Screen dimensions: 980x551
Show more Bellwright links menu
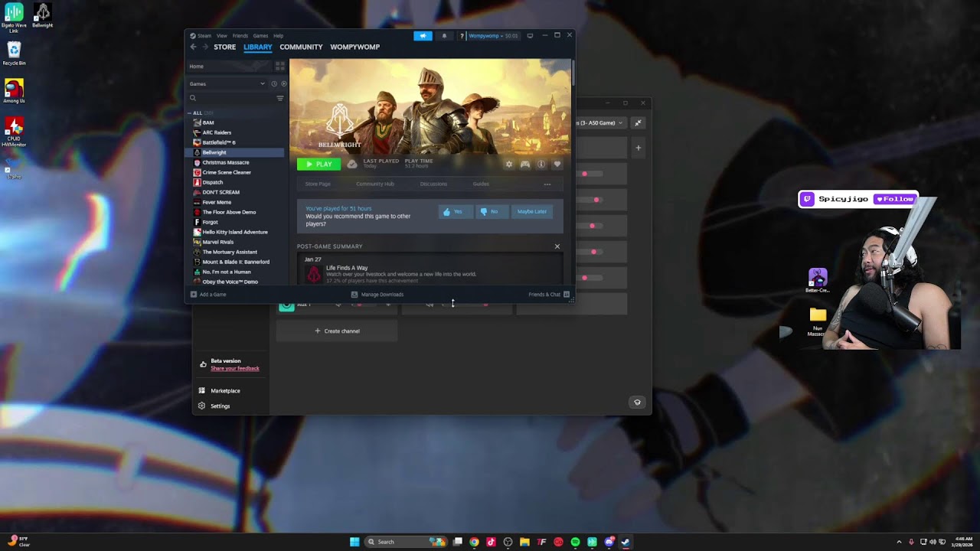(547, 184)
